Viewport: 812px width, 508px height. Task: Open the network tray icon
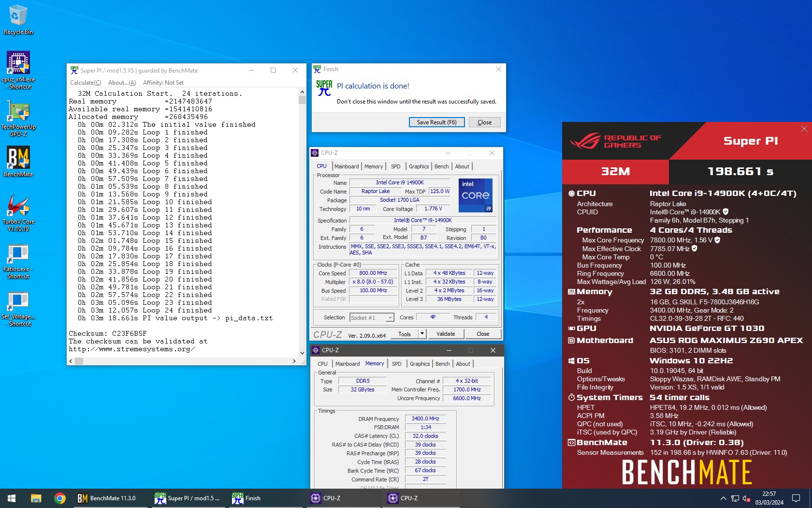[x=735, y=498]
